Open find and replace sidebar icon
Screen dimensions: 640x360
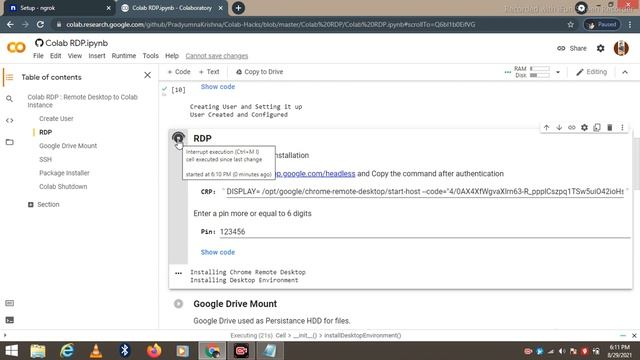coord(9,99)
